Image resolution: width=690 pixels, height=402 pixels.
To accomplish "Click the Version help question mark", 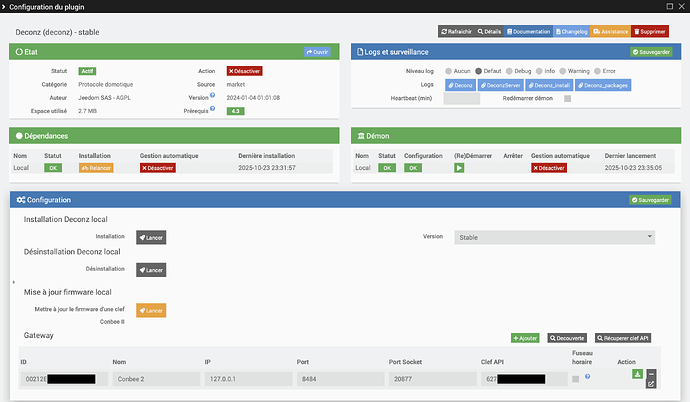I will coord(213,95).
